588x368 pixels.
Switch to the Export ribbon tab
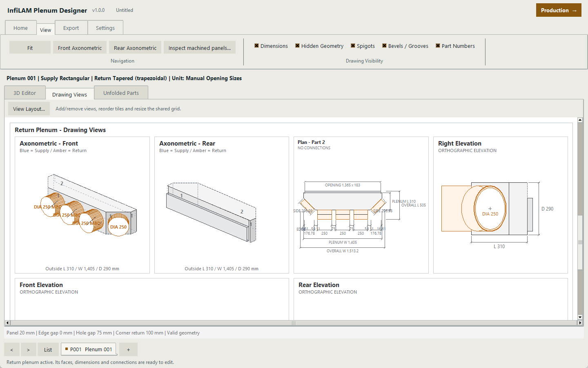pyautogui.click(x=71, y=28)
